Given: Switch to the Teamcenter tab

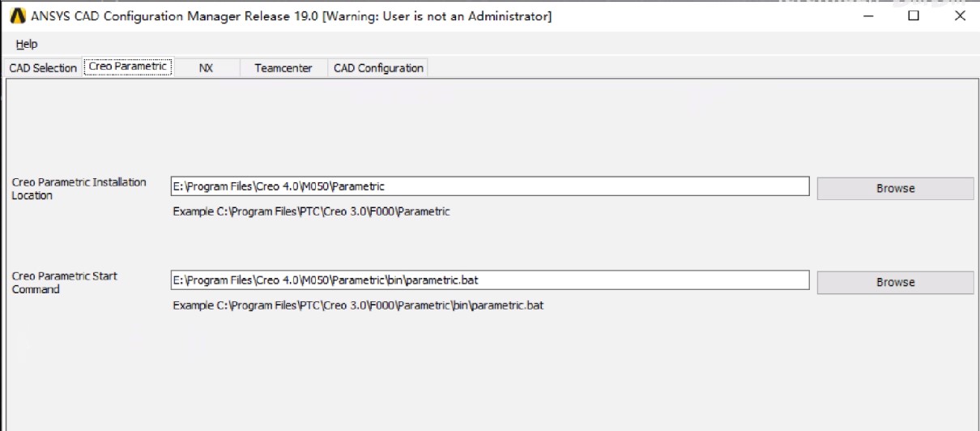Looking at the screenshot, I should pos(283,68).
